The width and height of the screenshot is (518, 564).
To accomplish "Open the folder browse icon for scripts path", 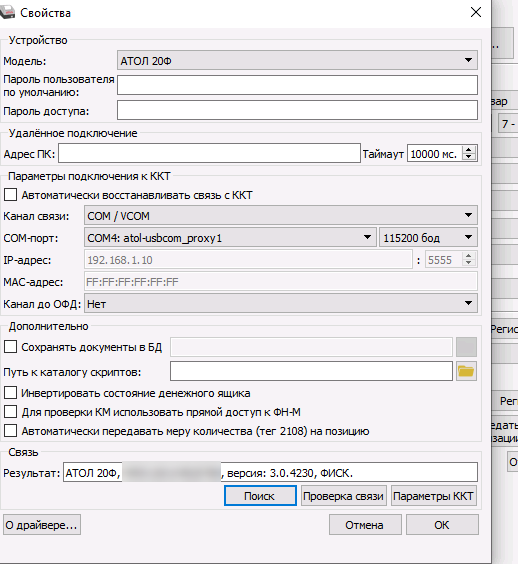I will (466, 371).
